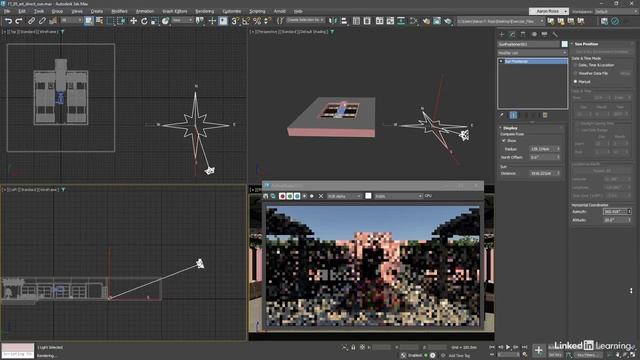
Task: Toggle the Angle Snap icon
Action: (x=246, y=21)
